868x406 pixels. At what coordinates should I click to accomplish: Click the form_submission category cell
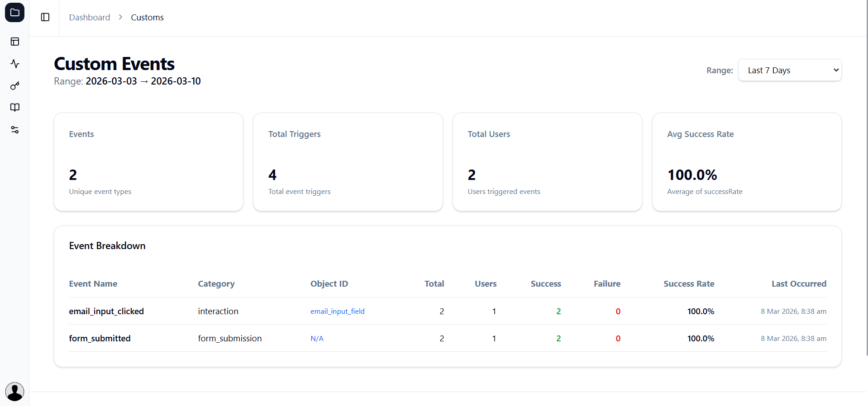pyautogui.click(x=230, y=338)
